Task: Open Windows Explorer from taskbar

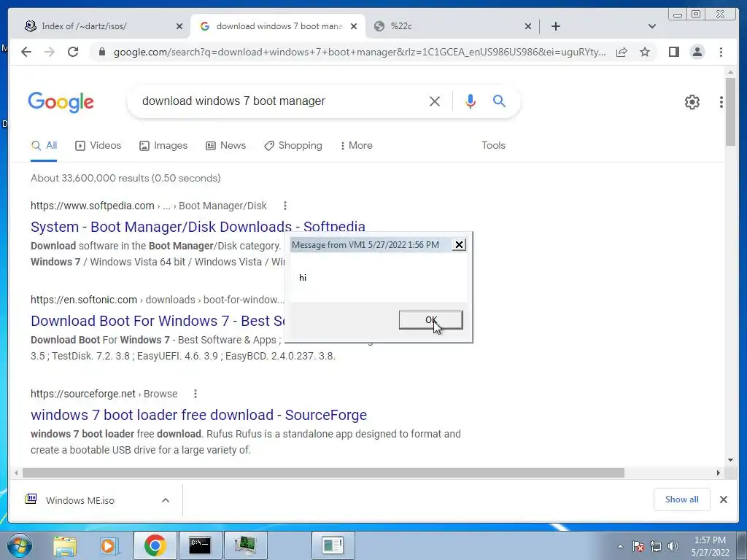Action: 64,545
